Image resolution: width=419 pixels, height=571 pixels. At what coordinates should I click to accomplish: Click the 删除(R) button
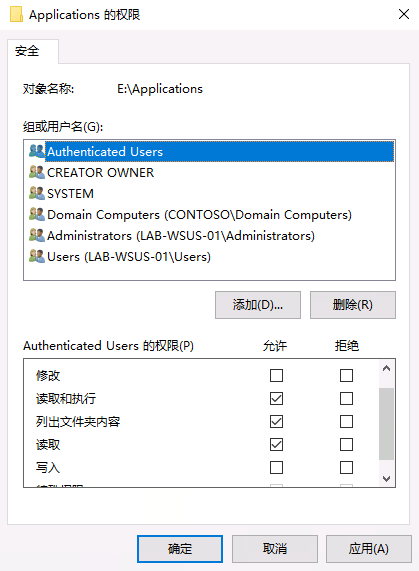click(353, 305)
